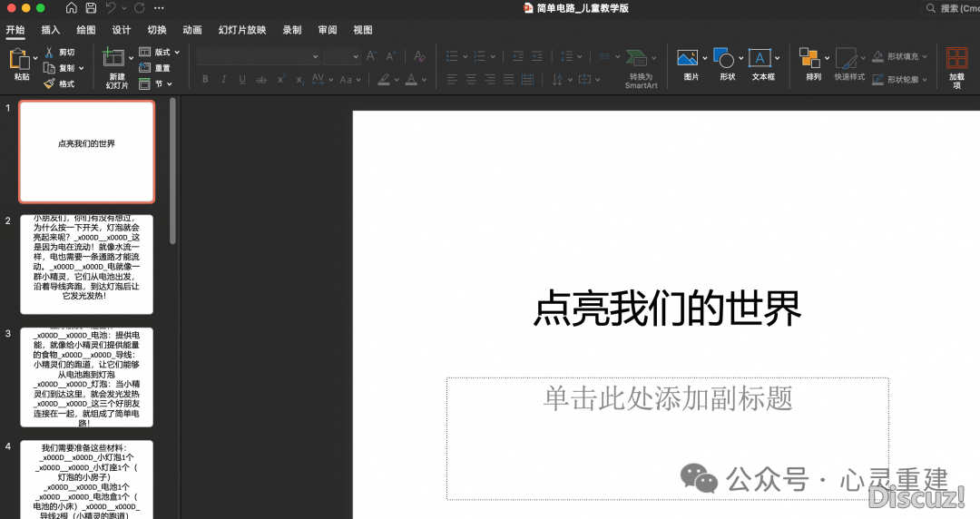
Task: Click the 新建幻灯片 new slide icon
Action: point(113,57)
